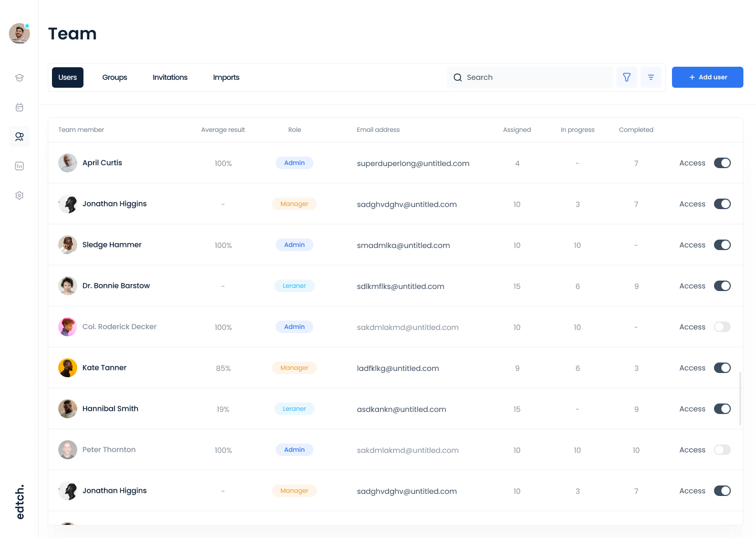756x538 pixels.
Task: Enable access for Peter Thornton
Action: pyautogui.click(x=722, y=450)
